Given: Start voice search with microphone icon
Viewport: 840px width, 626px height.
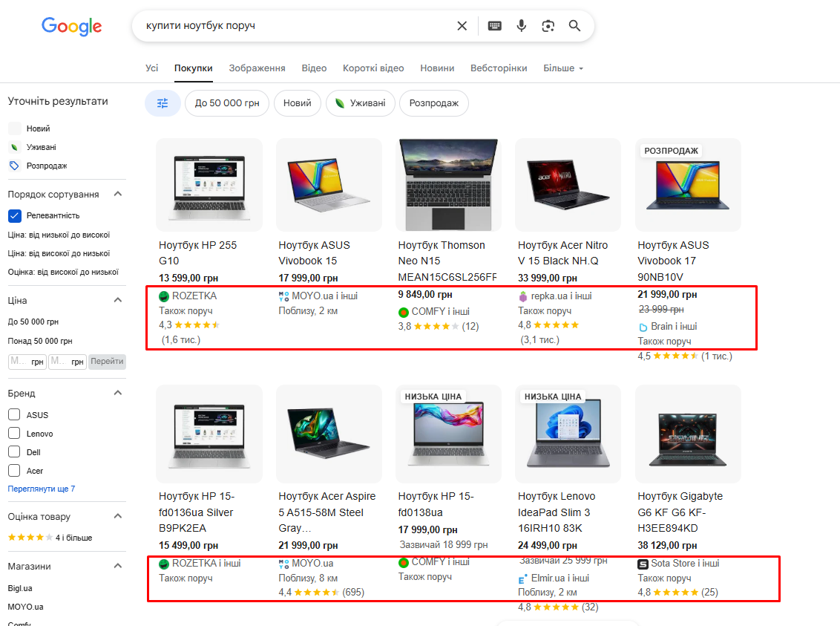Looking at the screenshot, I should point(521,26).
